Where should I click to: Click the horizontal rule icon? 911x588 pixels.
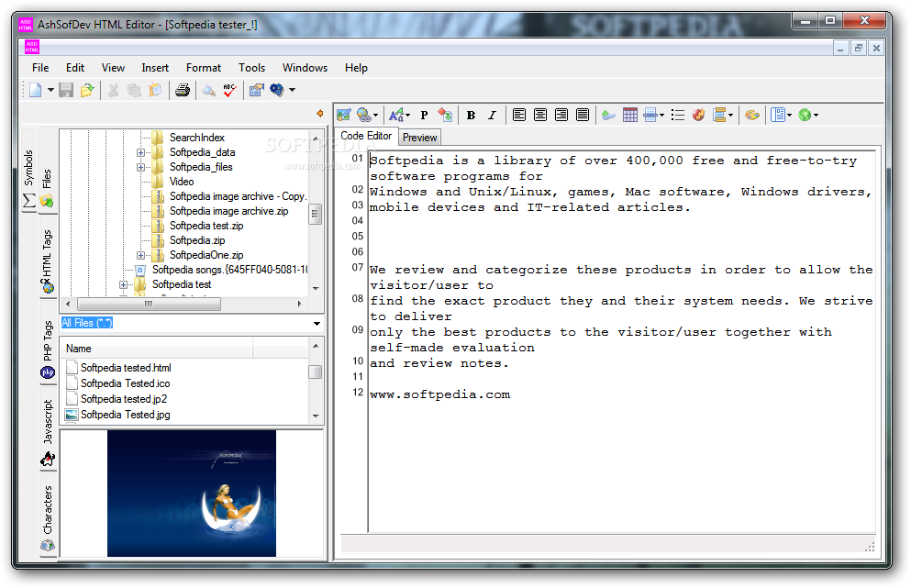650,115
